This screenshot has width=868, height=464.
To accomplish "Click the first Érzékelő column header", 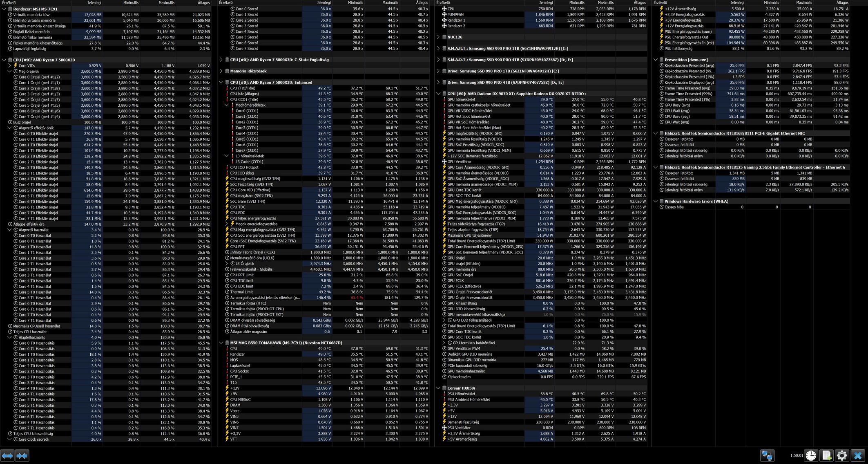I will click(x=9, y=2).
